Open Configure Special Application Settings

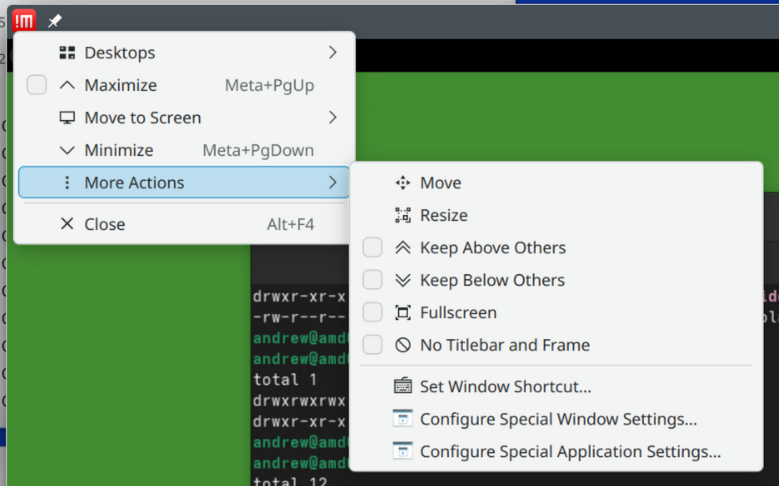click(x=570, y=451)
